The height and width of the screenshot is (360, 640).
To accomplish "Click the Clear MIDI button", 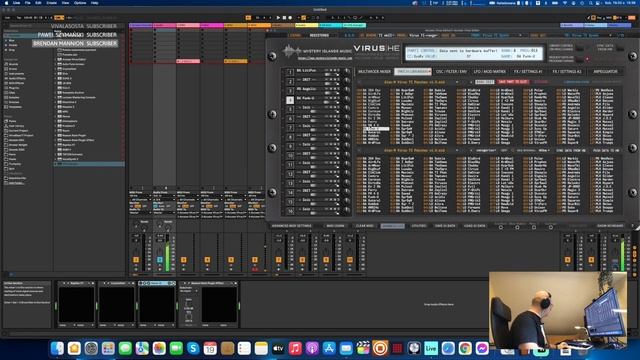I will (x=364, y=226).
